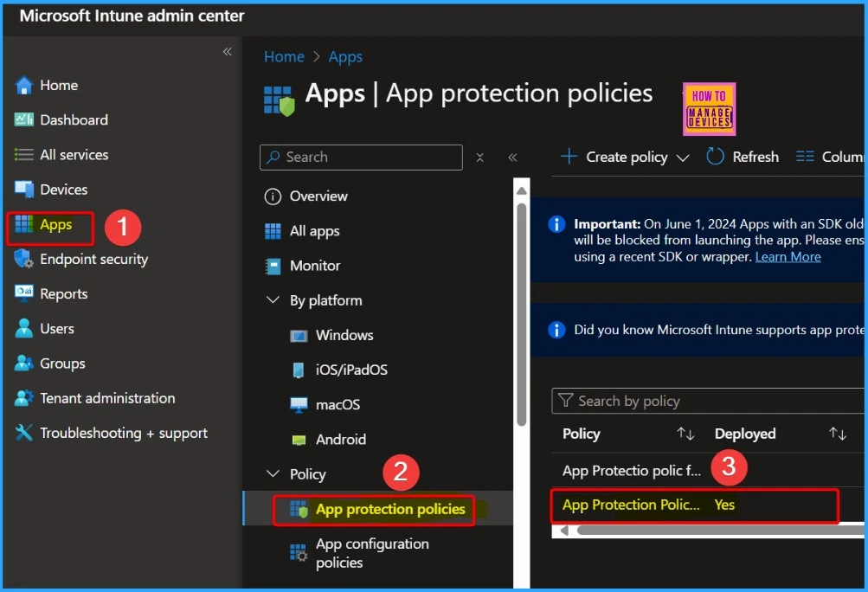Click the submenu vertical scrollbar thumb
Screen dimensions: 868x592
click(x=522, y=314)
